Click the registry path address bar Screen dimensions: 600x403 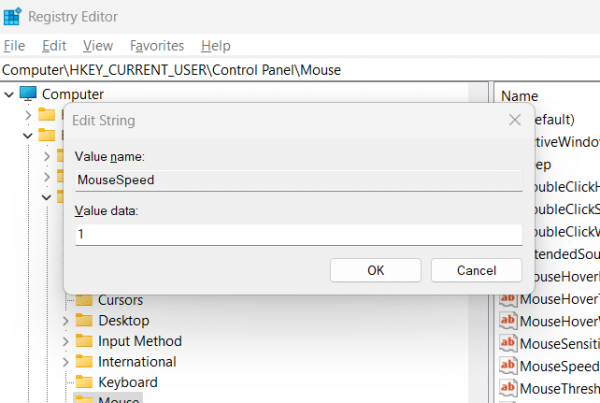click(300, 70)
